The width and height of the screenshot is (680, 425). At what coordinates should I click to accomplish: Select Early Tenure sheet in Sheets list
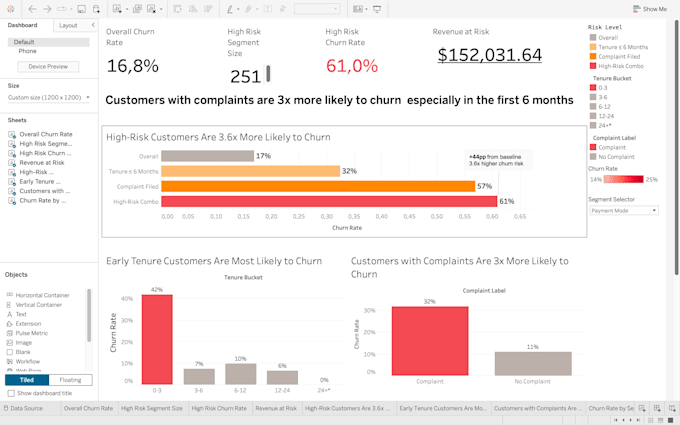pyautogui.click(x=40, y=182)
